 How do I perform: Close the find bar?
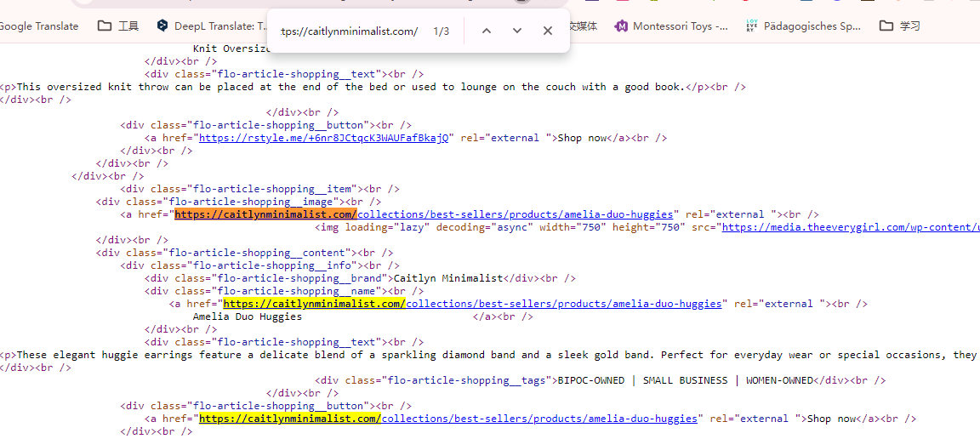coord(548,31)
